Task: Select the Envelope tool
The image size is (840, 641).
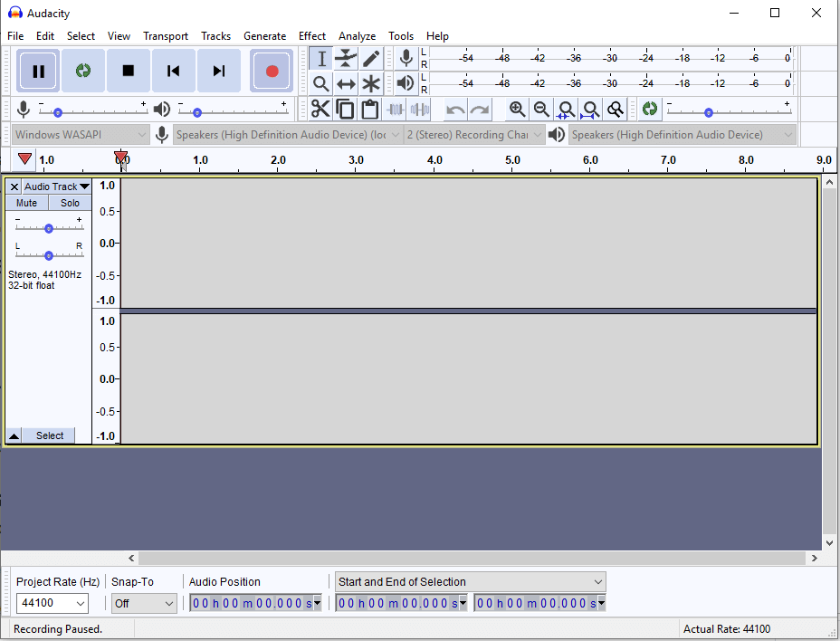Action: click(346, 59)
